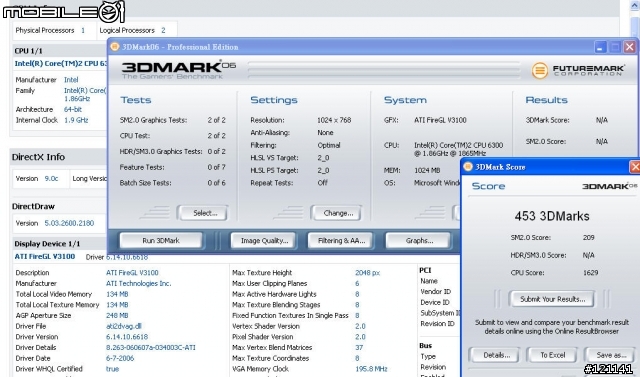Click the Display Device 1/1 header
Image resolution: width=640 pixels, height=377 pixels.
pos(47,244)
